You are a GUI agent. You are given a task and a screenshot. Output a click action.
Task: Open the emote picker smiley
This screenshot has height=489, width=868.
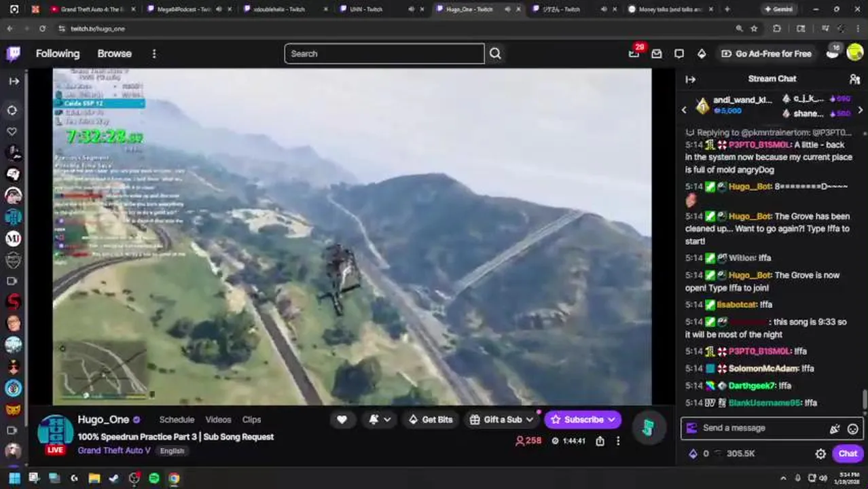tap(853, 429)
